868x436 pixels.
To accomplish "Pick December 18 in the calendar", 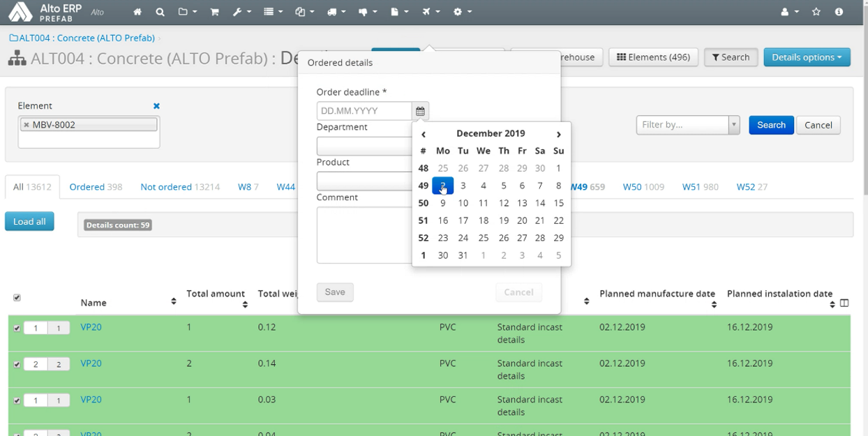I will [x=483, y=220].
